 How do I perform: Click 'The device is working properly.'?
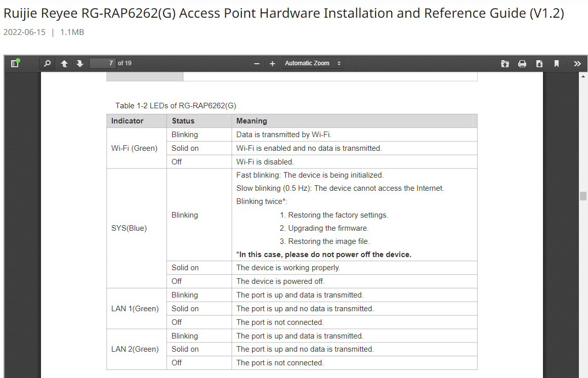tap(288, 268)
